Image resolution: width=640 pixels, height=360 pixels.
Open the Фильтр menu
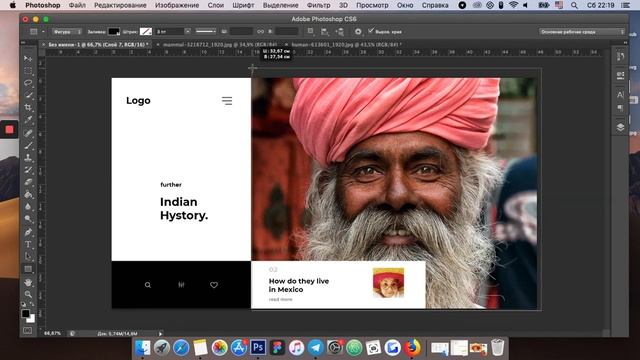click(x=318, y=5)
